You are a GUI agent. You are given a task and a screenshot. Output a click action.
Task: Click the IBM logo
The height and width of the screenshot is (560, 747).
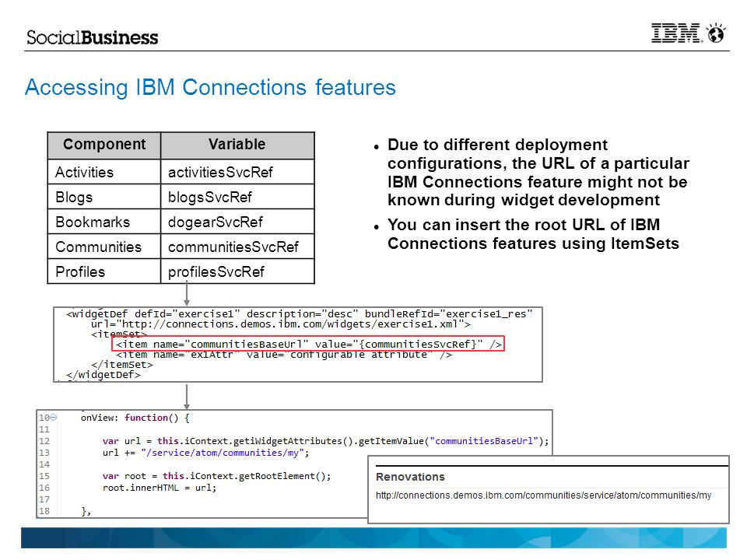coord(676,33)
